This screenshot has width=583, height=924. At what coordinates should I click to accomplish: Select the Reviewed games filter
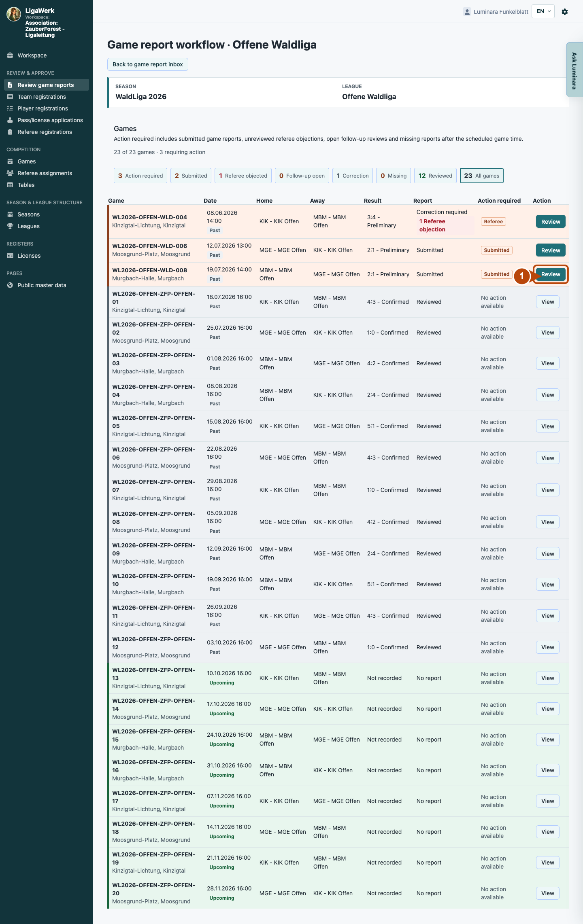435,176
